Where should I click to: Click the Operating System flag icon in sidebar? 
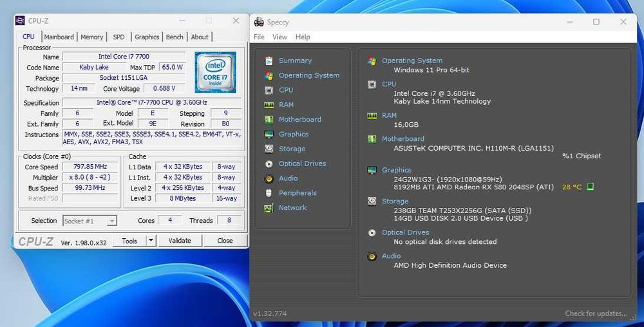point(269,75)
